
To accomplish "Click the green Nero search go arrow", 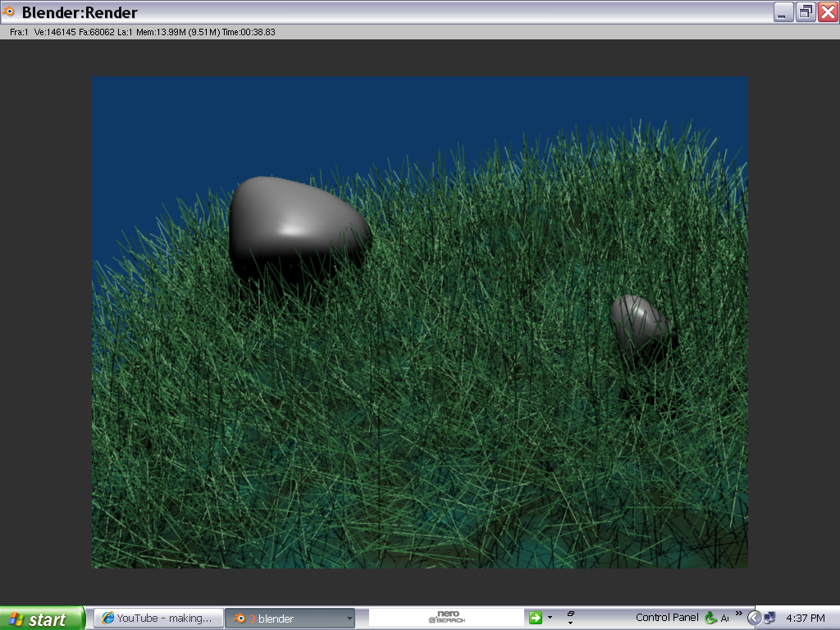I will tap(536, 618).
